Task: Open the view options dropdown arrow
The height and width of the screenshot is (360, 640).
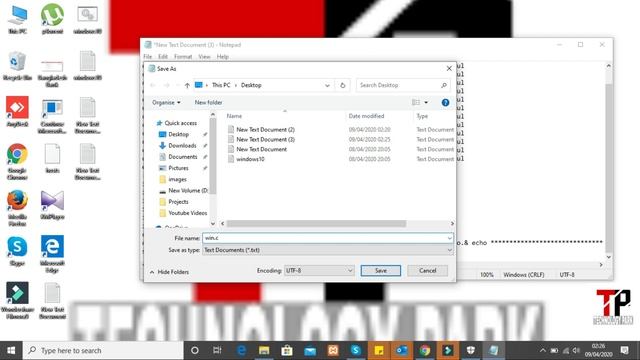Action: (426, 102)
